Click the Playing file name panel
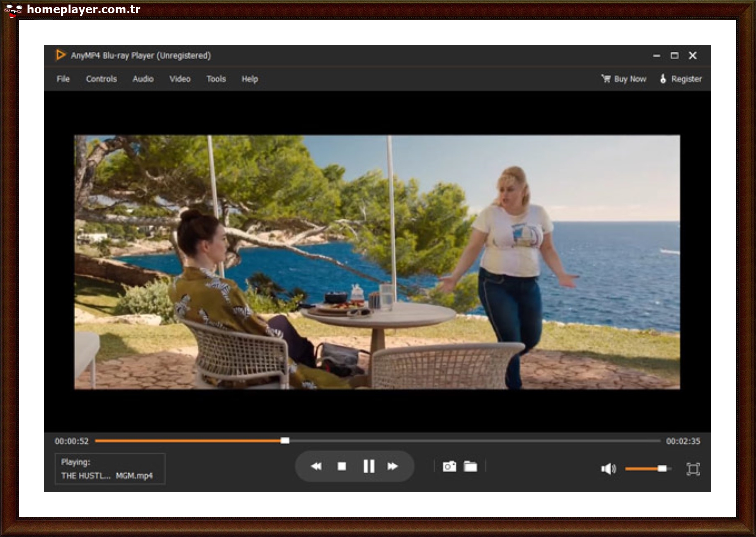 click(110, 469)
